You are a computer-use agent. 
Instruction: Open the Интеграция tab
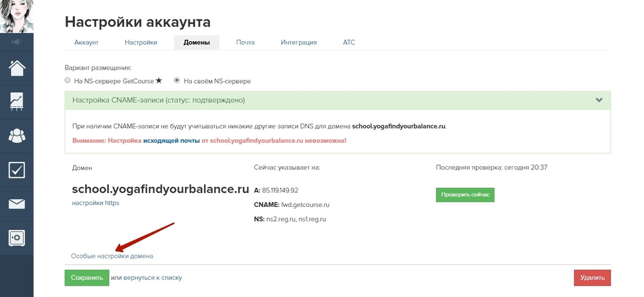(x=298, y=42)
